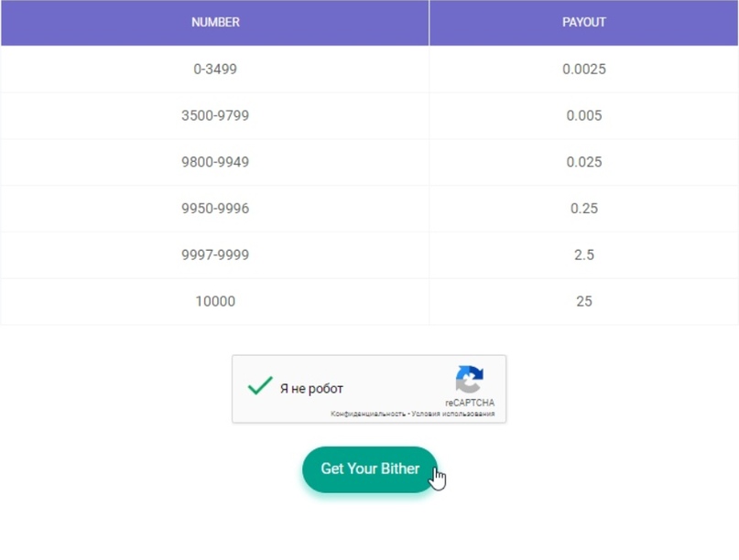
Task: Click the 0.025 payout cell
Action: tap(583, 162)
